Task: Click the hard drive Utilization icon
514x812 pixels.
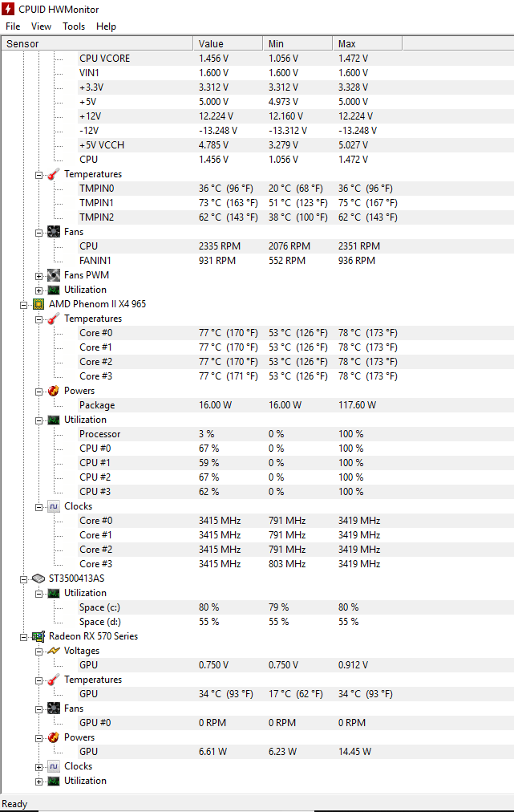Action: point(54,593)
